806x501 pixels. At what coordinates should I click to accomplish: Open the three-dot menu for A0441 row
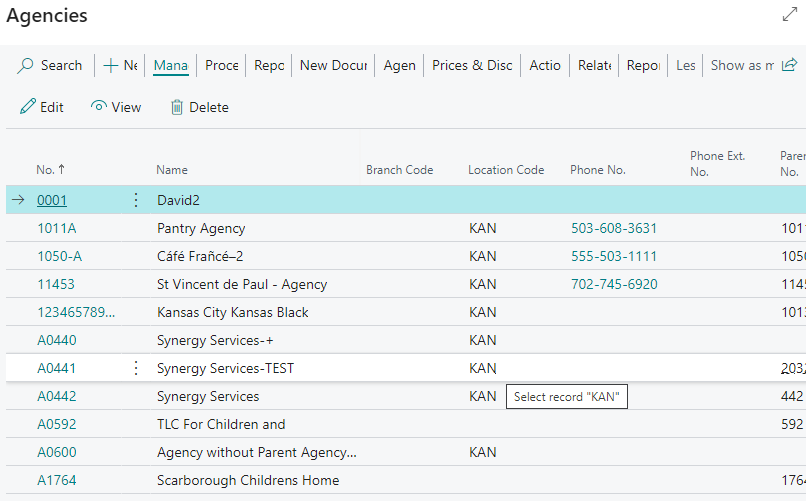136,368
